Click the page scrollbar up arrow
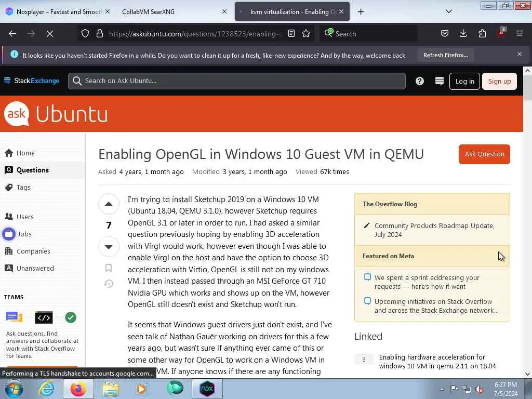Image resolution: width=532 pixels, height=399 pixels. 527,71
